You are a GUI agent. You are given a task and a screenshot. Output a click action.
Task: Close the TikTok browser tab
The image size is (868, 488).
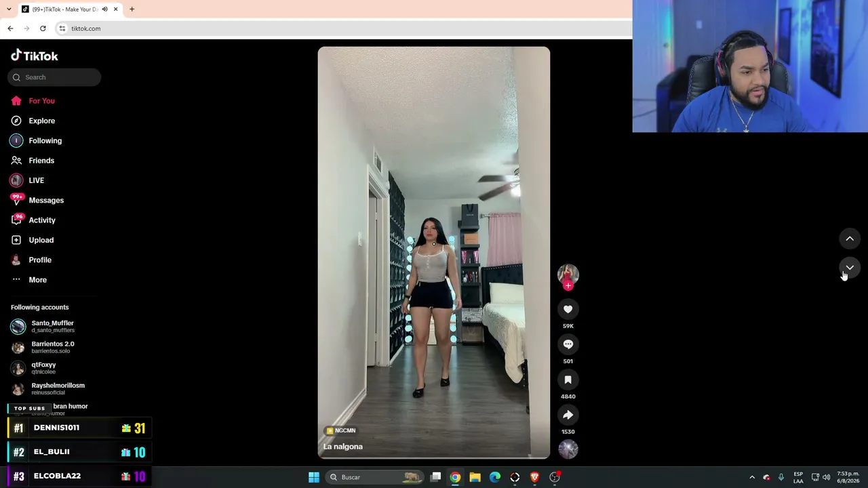(116, 9)
